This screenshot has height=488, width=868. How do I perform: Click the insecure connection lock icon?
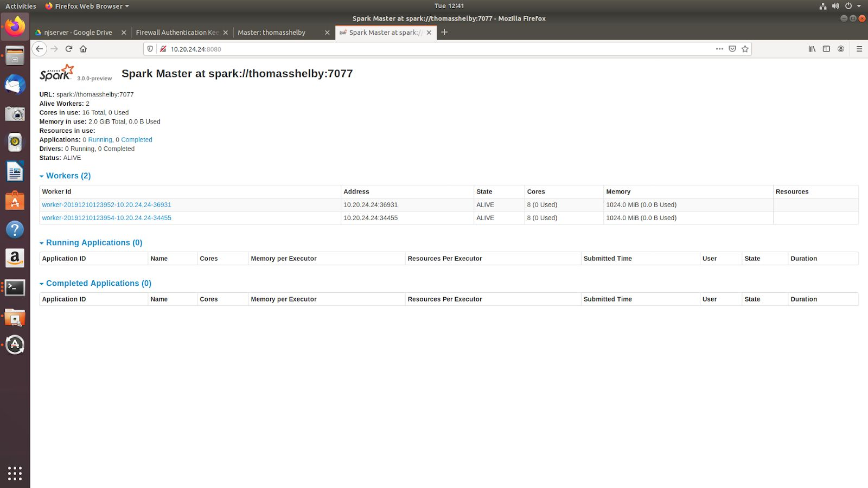tap(163, 49)
